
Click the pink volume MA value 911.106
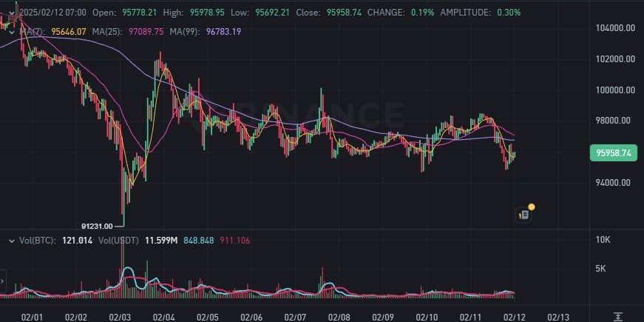tap(235, 241)
